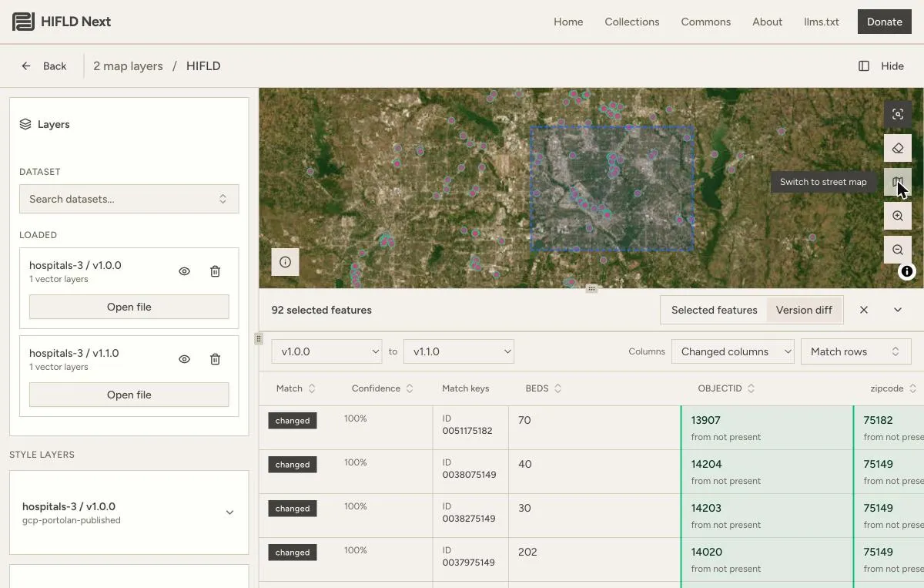The image size is (924, 588).
Task: Zoom in on the map
Action: tap(898, 216)
